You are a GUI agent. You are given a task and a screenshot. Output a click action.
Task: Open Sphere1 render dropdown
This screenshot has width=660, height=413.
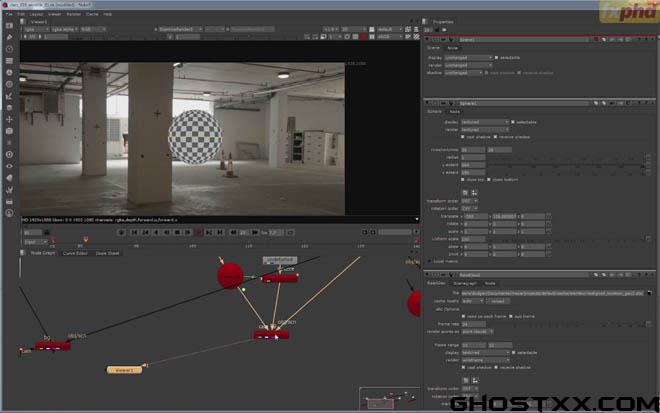tap(485, 130)
